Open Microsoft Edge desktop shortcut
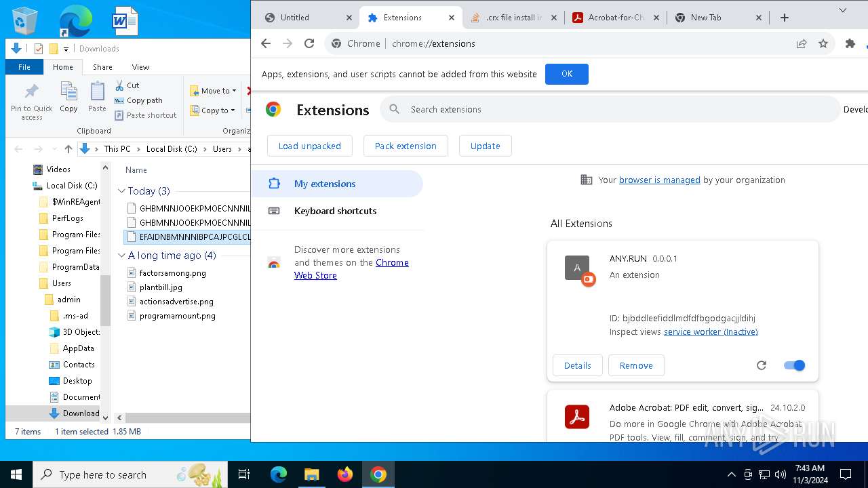 click(x=75, y=20)
